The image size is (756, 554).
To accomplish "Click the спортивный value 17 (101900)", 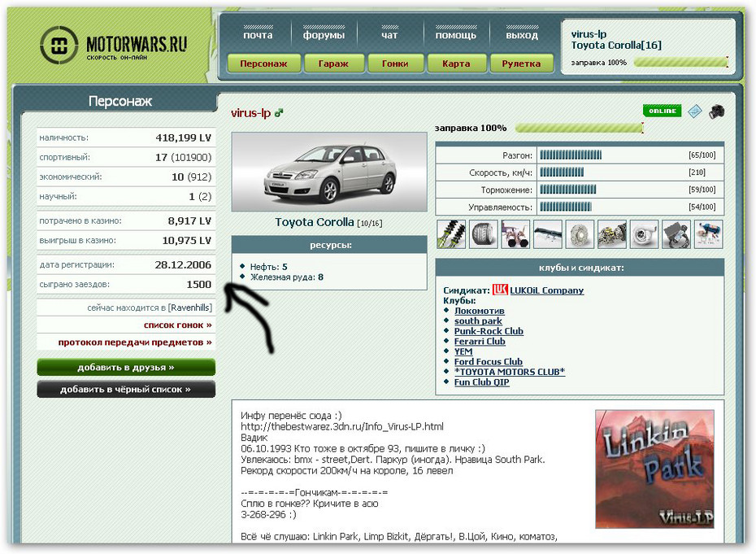I will pyautogui.click(x=183, y=157).
